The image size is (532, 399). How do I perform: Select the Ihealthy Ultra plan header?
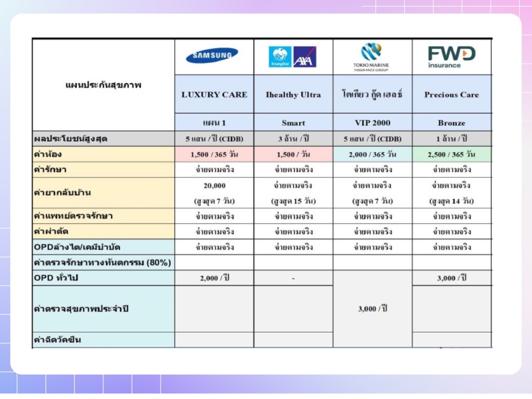click(293, 95)
